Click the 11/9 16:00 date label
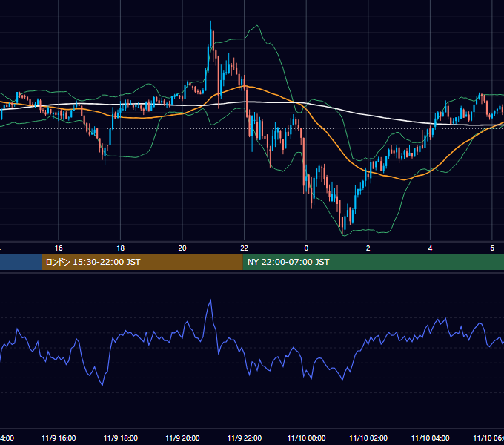The width and height of the screenshot is (504, 445). click(59, 438)
